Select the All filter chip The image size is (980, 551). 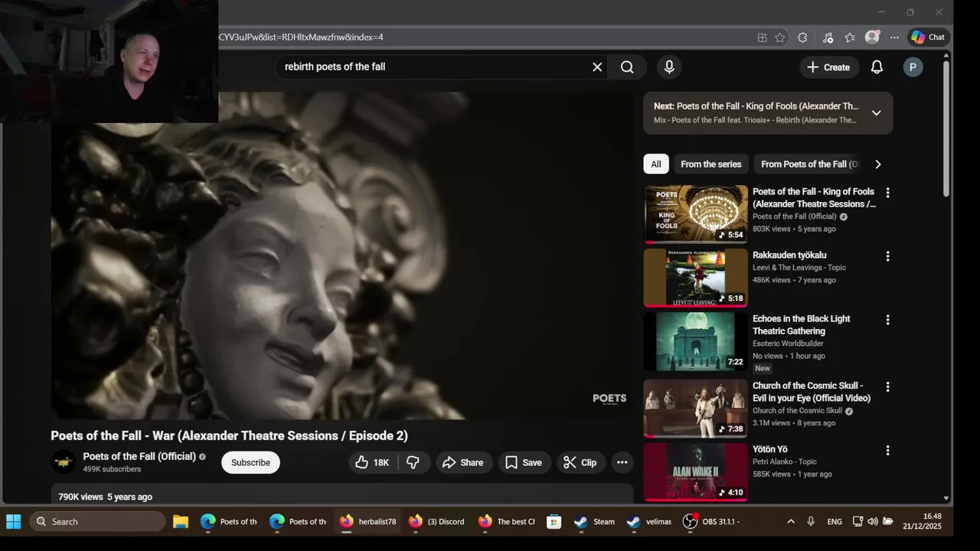[x=656, y=164]
